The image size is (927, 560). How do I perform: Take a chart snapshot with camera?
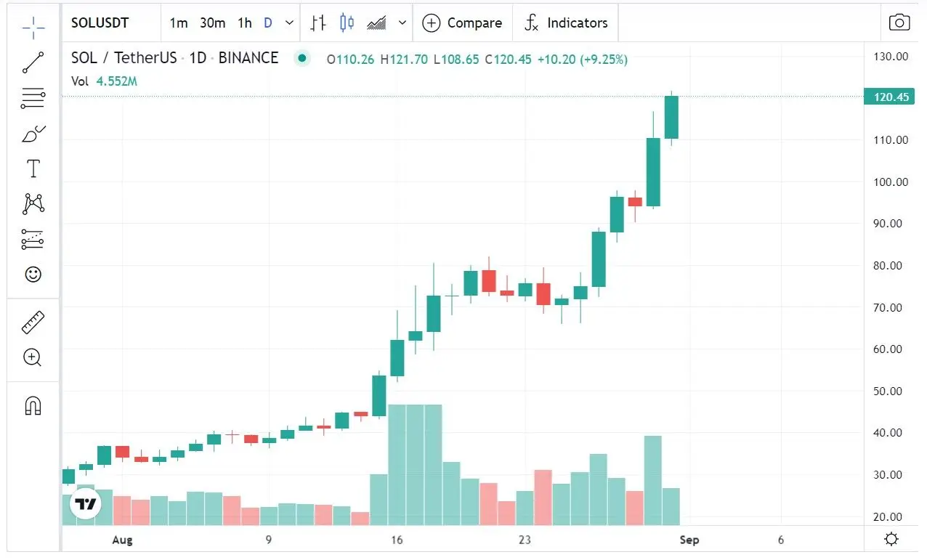pos(899,23)
